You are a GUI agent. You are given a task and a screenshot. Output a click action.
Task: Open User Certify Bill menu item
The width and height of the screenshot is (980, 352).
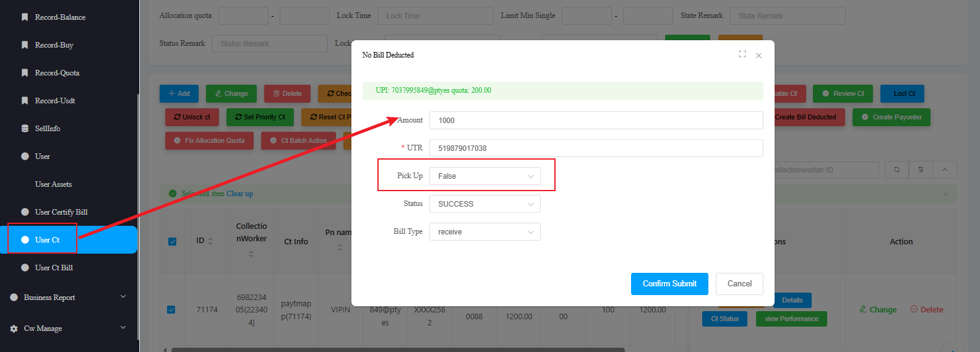click(x=61, y=212)
